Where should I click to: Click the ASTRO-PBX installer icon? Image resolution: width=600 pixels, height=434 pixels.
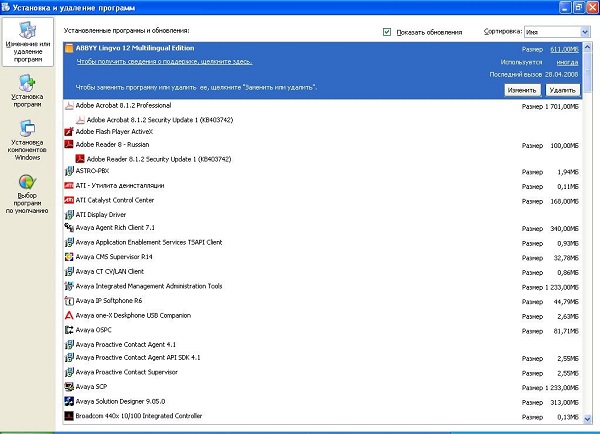(69, 171)
